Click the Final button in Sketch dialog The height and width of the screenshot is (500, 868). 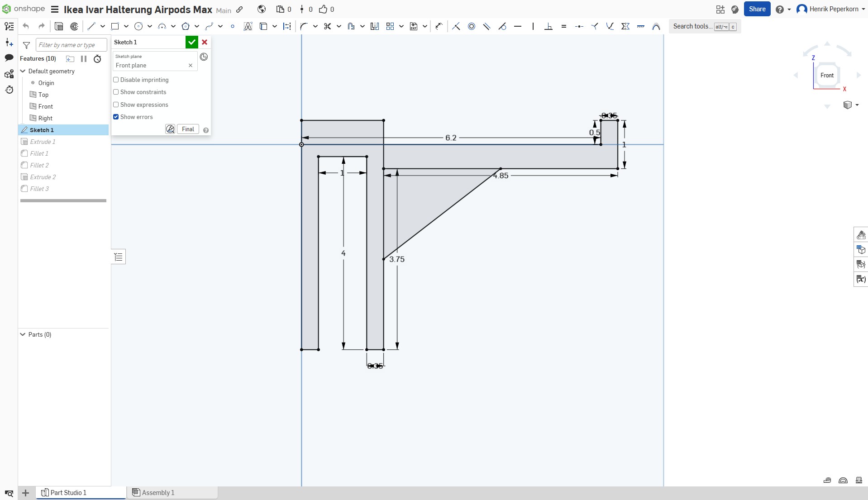188,129
